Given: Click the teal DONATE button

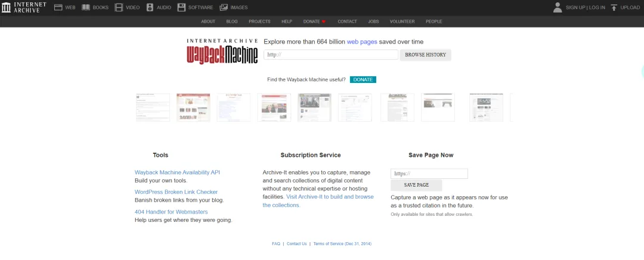Looking at the screenshot, I should (x=363, y=80).
